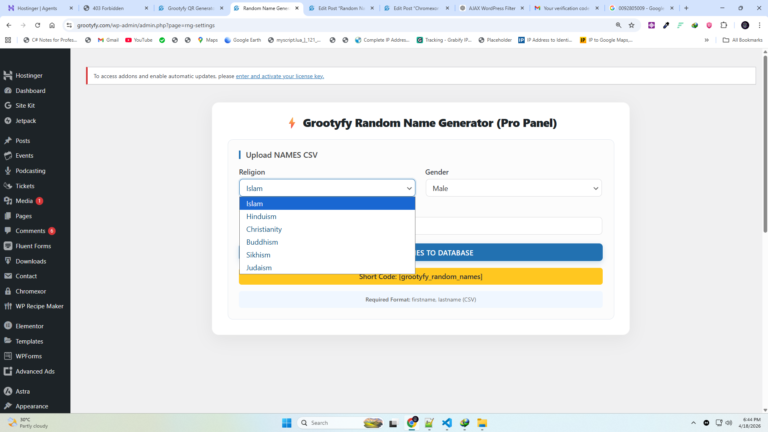
Task: Choose Sikhism in the Religion list
Action: (x=327, y=255)
